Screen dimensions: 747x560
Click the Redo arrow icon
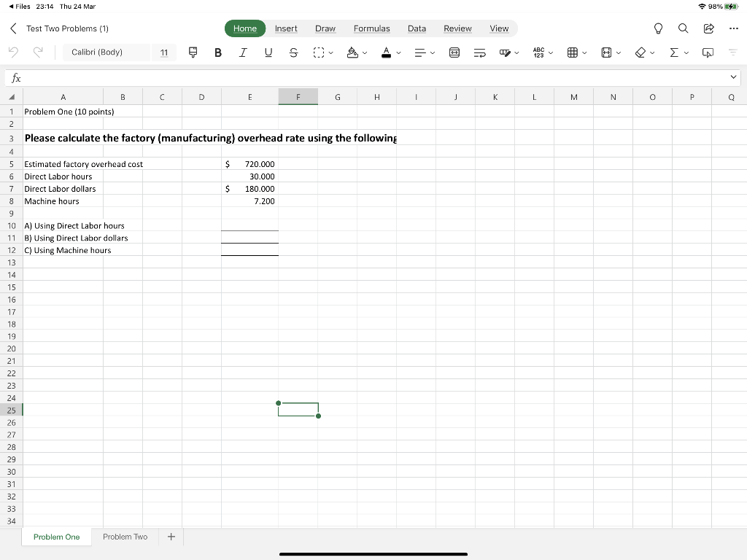click(x=38, y=52)
